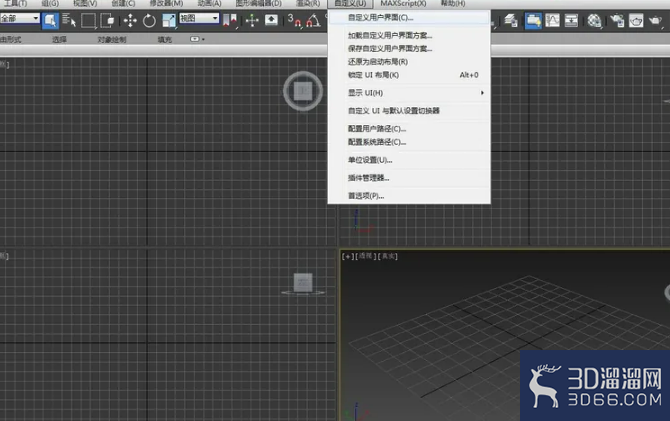Image resolution: width=670 pixels, height=421 pixels.
Task: Click the ViewCube in the lower-left viewport
Action: coord(303,284)
